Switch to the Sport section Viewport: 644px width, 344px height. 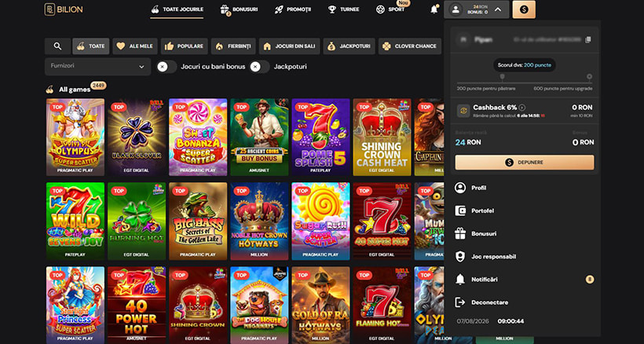coord(390,9)
